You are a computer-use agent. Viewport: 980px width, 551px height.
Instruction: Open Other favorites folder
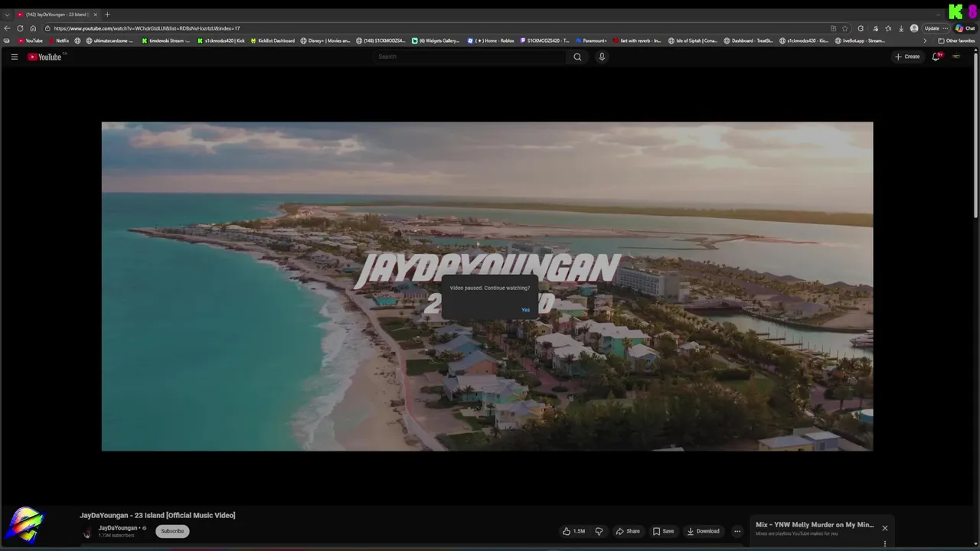pos(956,41)
